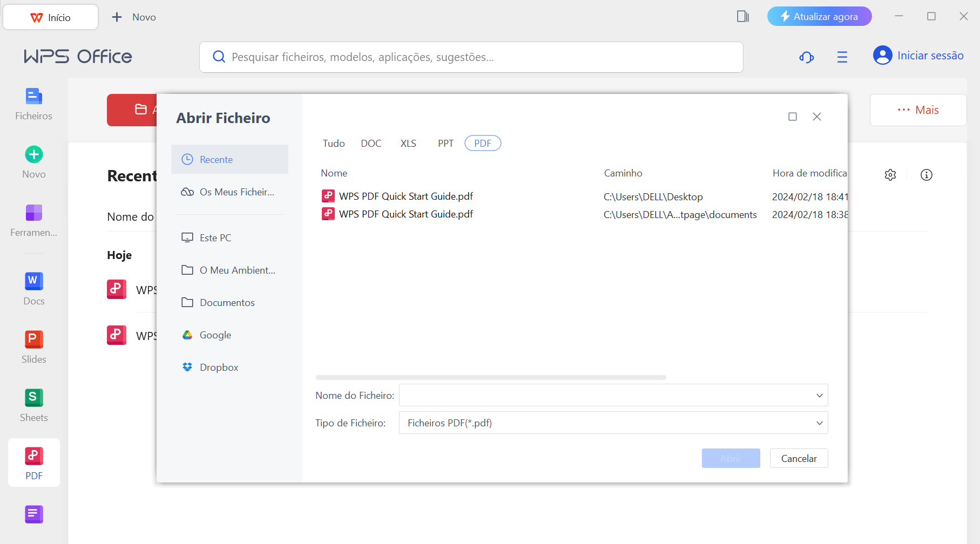This screenshot has height=544, width=980.
Task: Click the user avatar icon
Action: pyautogui.click(x=882, y=56)
